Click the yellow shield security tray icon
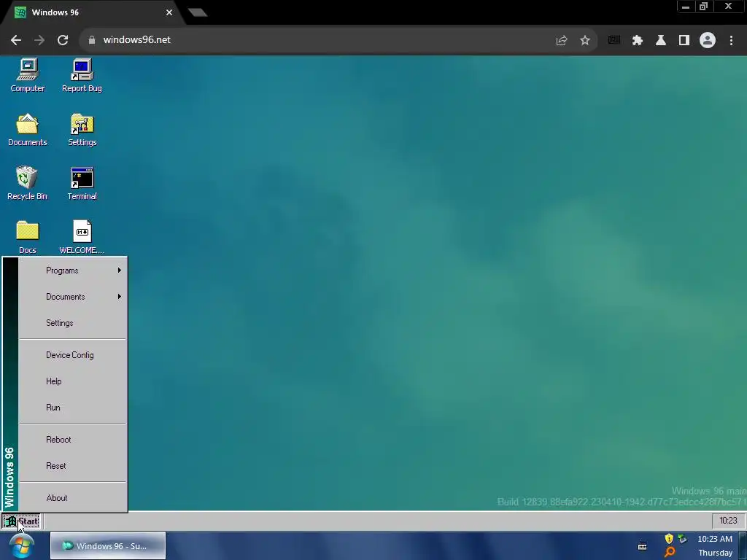Image resolution: width=747 pixels, height=560 pixels. [x=669, y=539]
